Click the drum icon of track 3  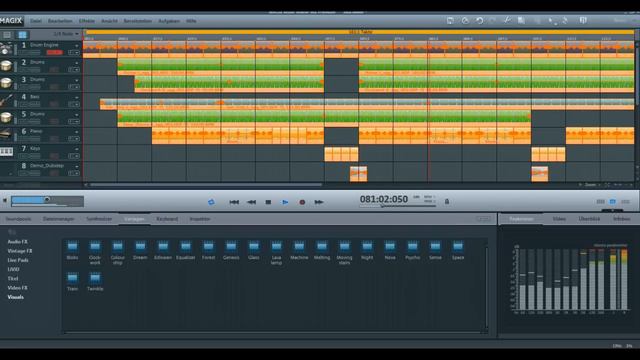tap(6, 83)
